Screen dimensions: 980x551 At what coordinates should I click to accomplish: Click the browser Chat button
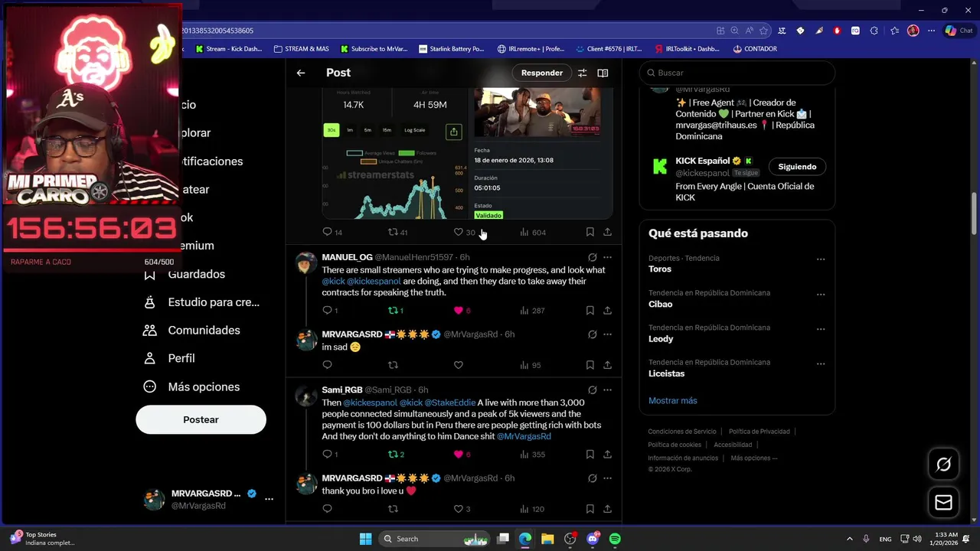coord(959,31)
